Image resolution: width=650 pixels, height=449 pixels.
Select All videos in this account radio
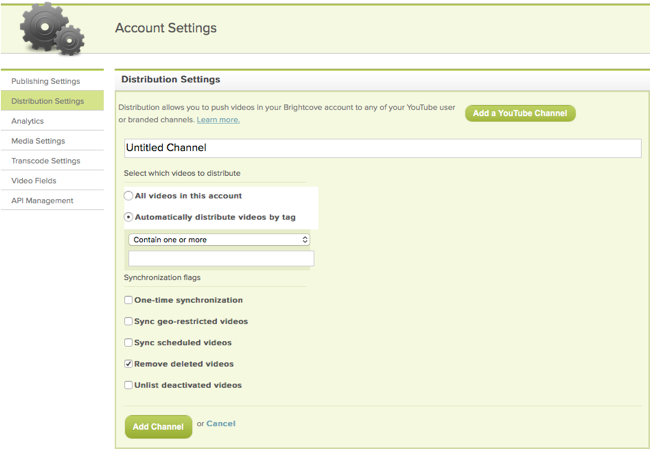click(x=129, y=196)
